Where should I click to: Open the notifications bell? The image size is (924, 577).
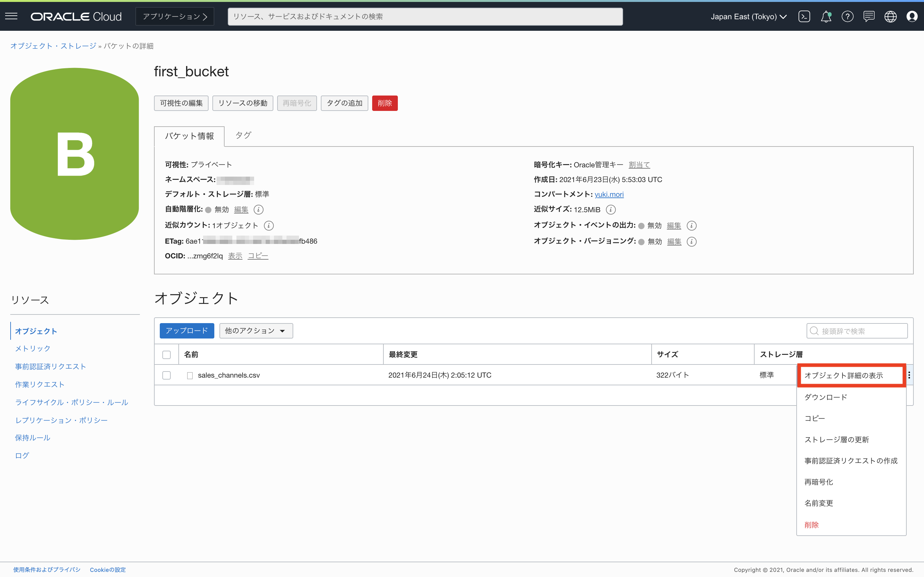tap(826, 16)
